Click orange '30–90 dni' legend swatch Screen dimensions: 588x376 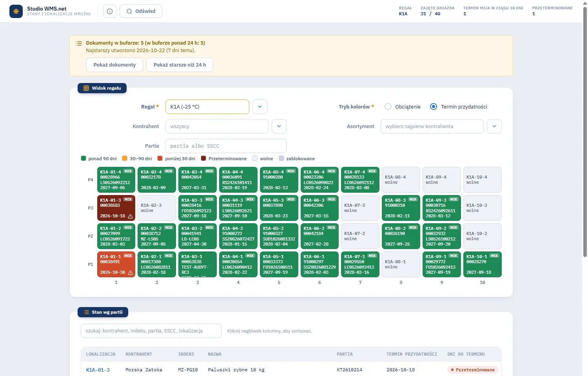click(125, 158)
